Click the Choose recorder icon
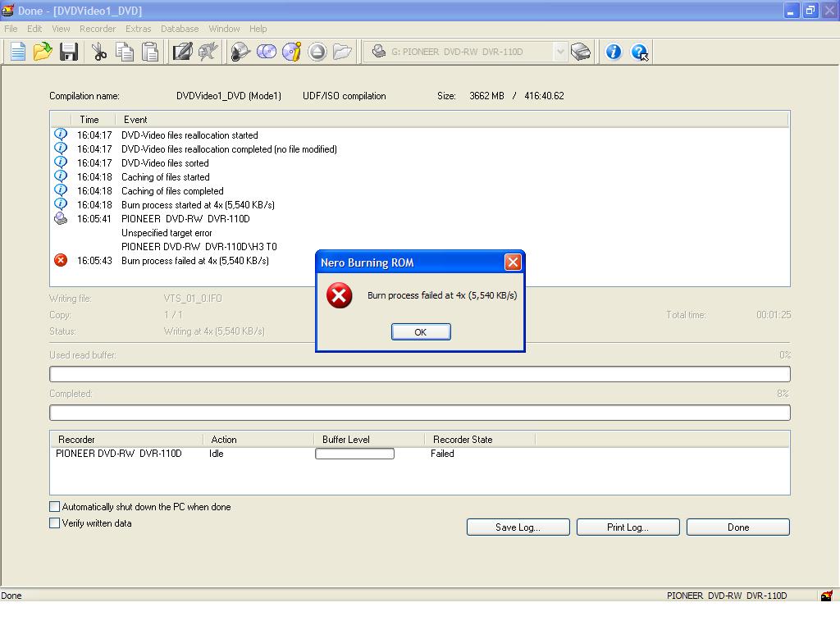The height and width of the screenshot is (630, 840). pos(581,52)
